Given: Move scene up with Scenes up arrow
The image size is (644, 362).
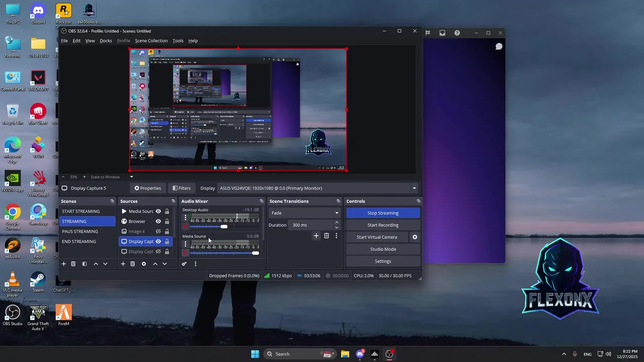Looking at the screenshot, I should (x=96, y=264).
